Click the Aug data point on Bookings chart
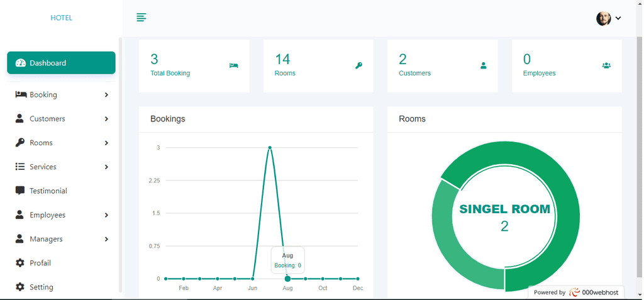 coord(287,279)
